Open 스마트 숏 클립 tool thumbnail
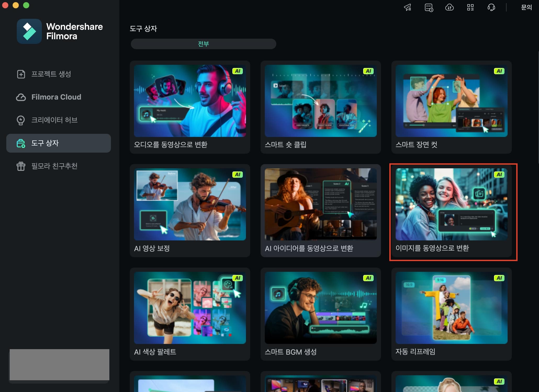539x392 pixels. point(321,101)
